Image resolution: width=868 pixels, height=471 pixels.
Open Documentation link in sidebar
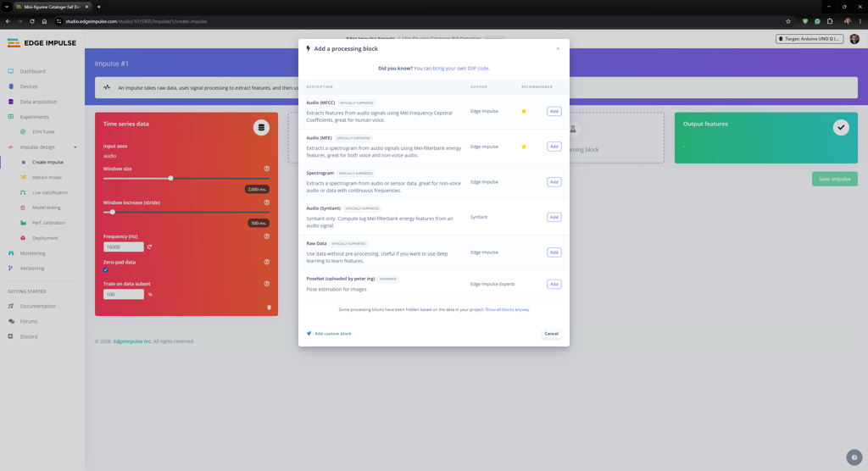tap(37, 306)
